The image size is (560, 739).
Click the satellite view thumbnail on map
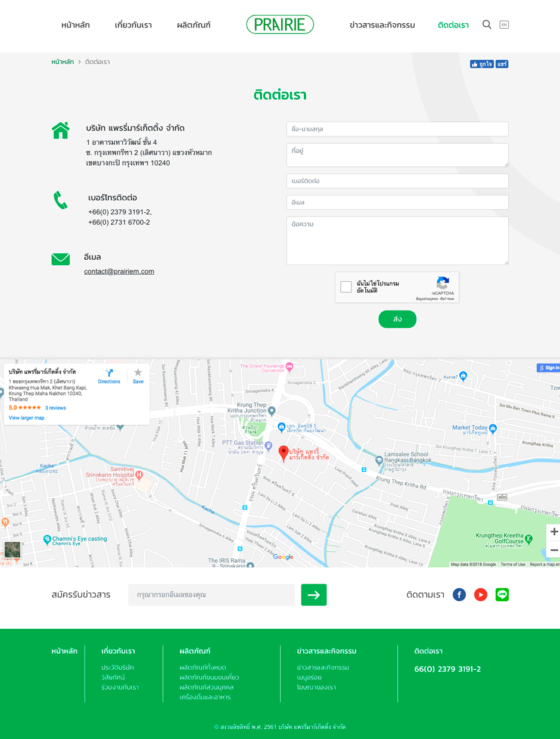(x=13, y=550)
